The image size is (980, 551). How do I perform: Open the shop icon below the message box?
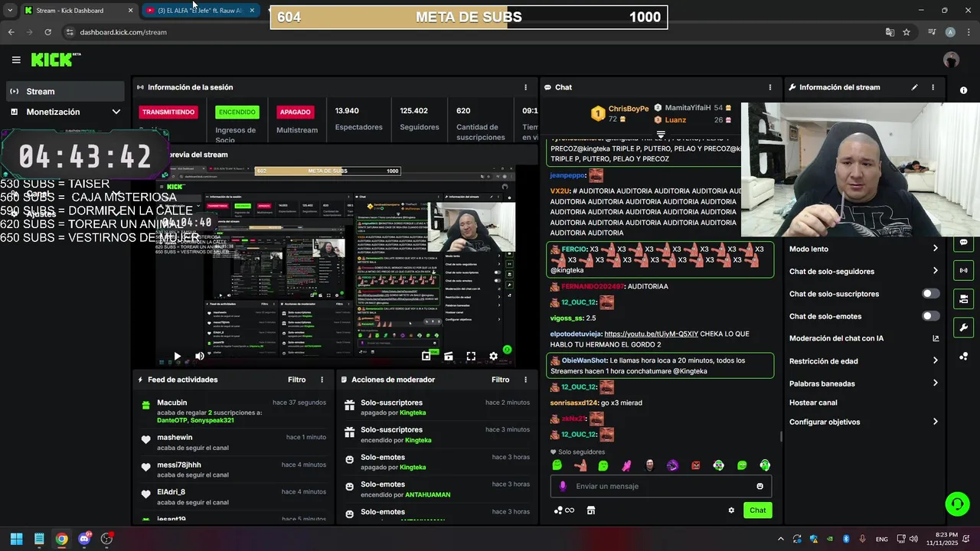click(591, 510)
